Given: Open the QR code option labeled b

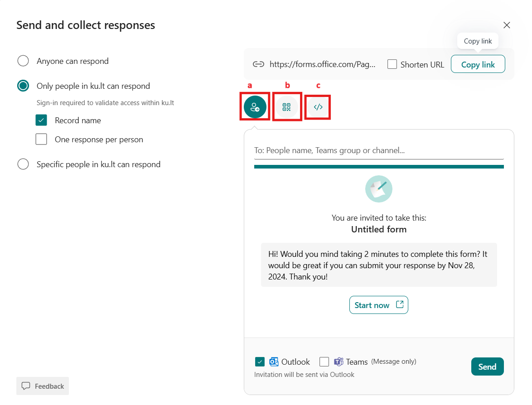Looking at the screenshot, I should pos(287,107).
